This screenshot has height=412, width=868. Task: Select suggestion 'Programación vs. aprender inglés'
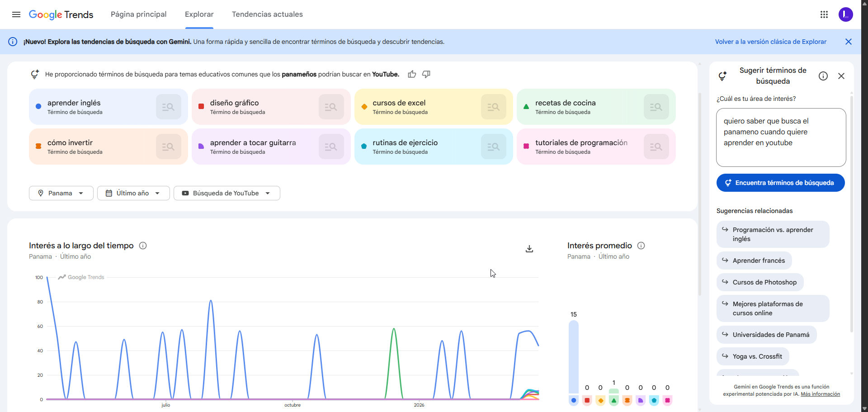pyautogui.click(x=773, y=234)
